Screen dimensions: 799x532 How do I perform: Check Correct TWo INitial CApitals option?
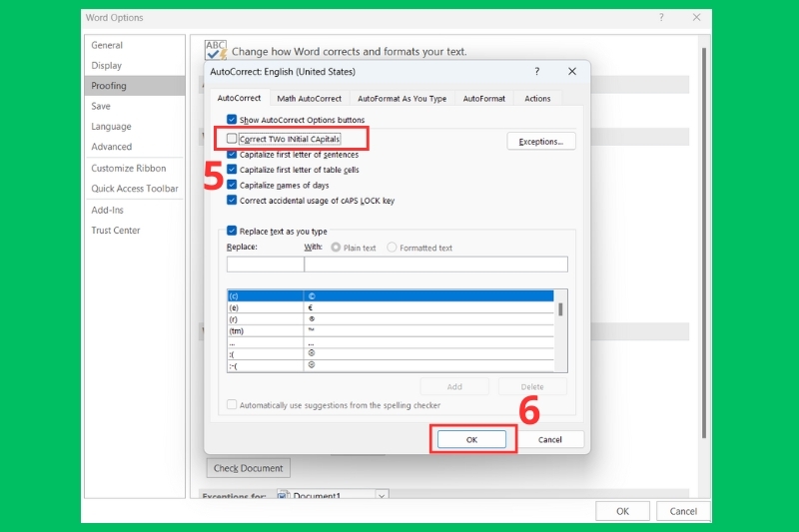(x=232, y=139)
